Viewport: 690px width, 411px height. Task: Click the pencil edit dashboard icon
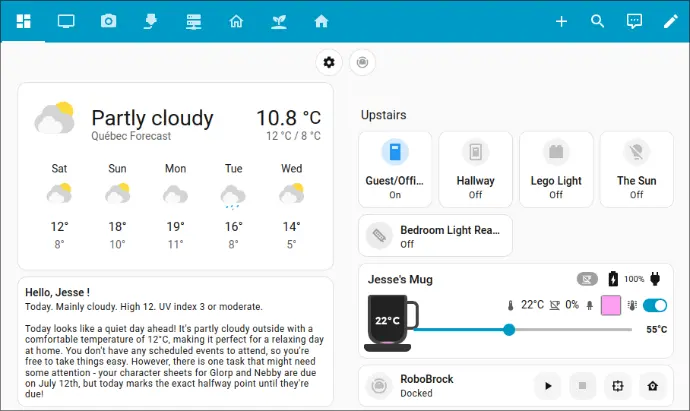[670, 21]
